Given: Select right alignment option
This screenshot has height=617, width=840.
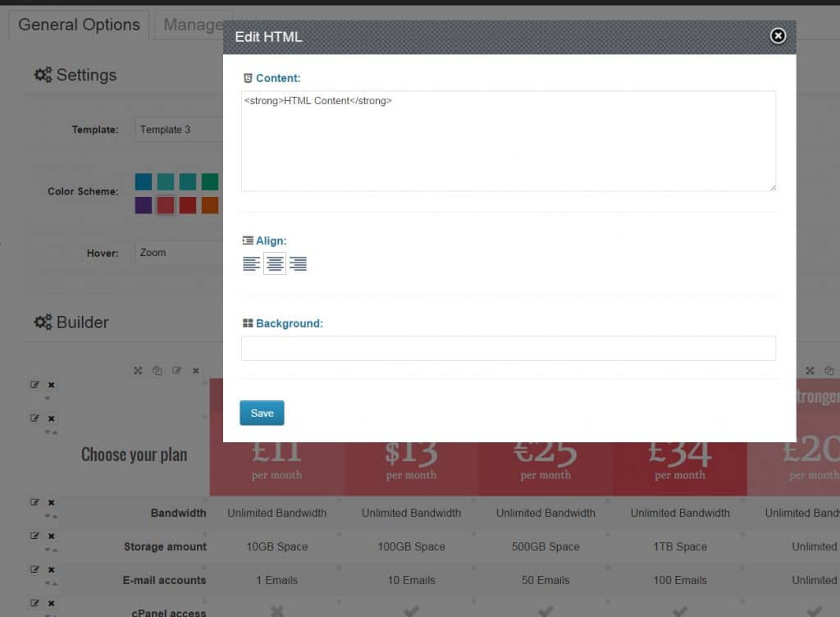Looking at the screenshot, I should point(298,263).
